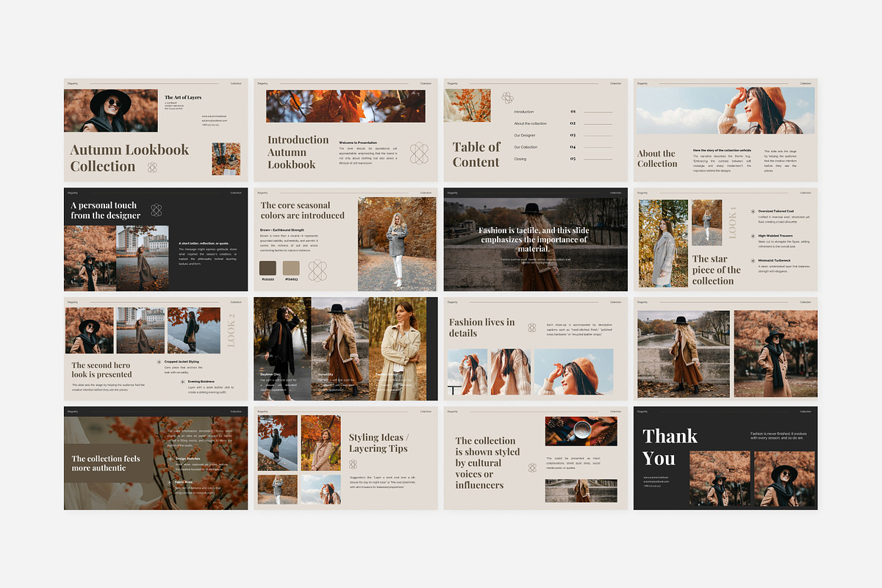This screenshot has height=588, width=882.
Task: Click the 'Closing' entry in the table of content
Action: (520, 159)
